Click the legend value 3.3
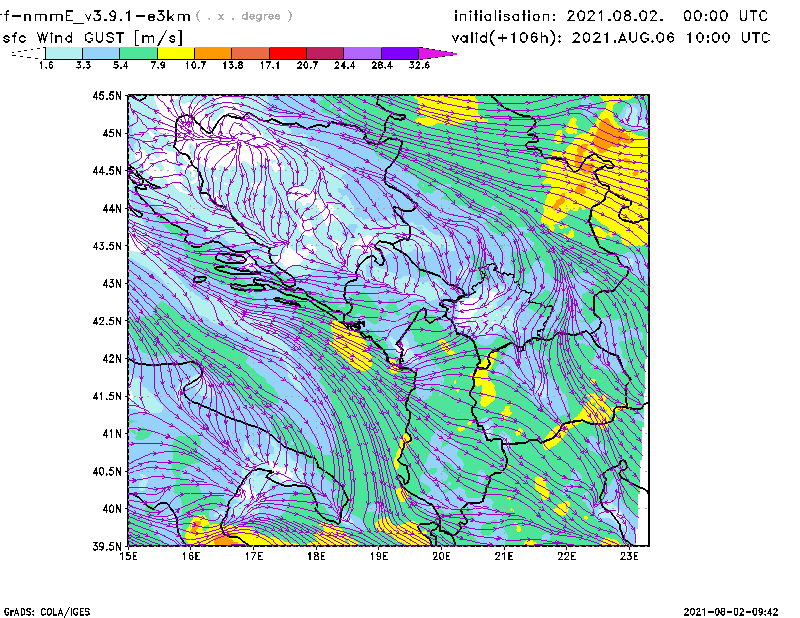The width and height of the screenshot is (800, 618). 83,65
